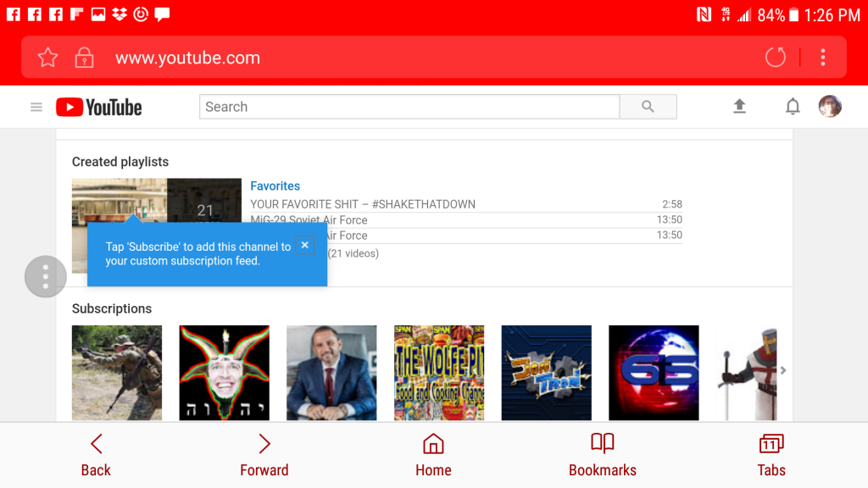Click the (21 videos) text
868x488 pixels.
click(x=353, y=253)
